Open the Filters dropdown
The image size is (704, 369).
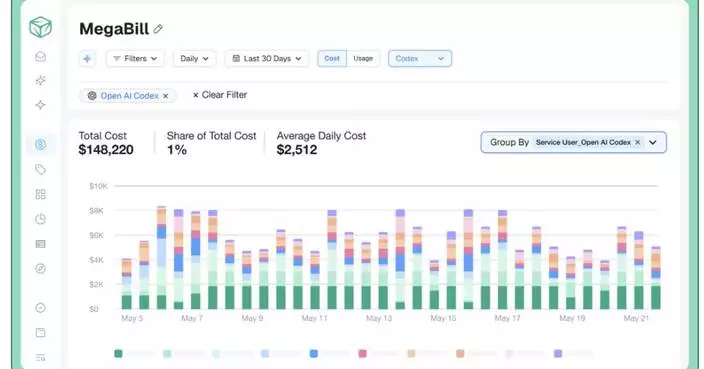point(135,58)
